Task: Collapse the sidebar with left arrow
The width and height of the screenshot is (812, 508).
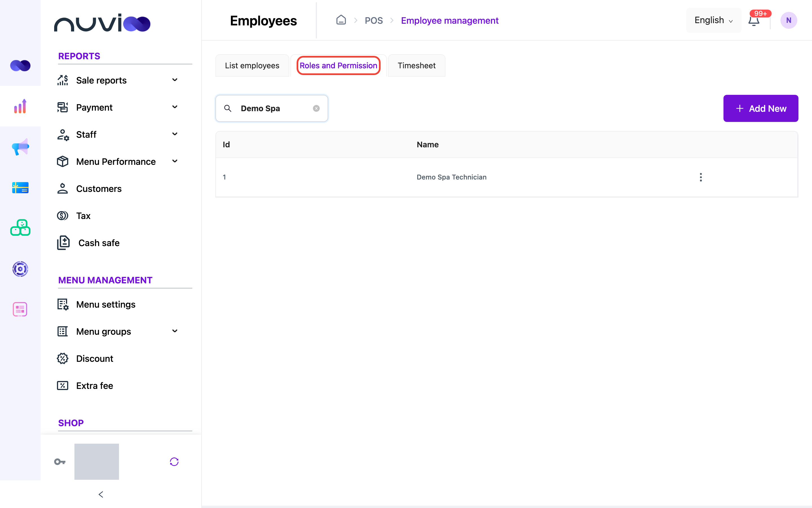Action: click(101, 494)
